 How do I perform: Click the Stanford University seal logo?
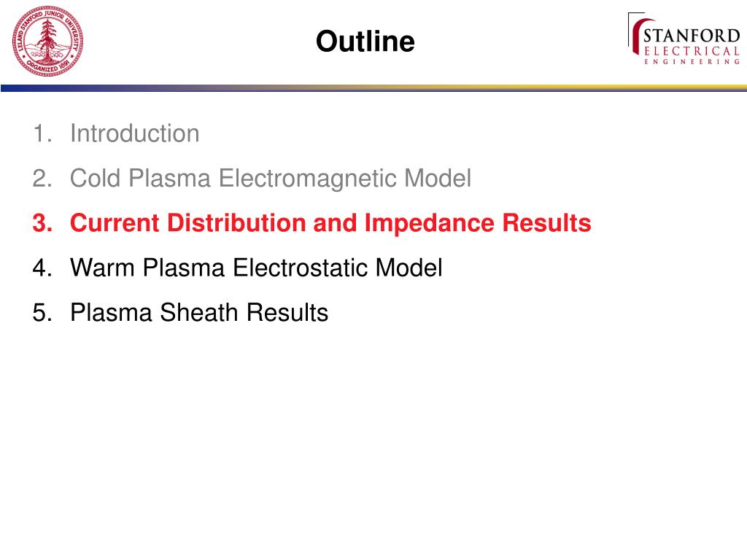tap(47, 42)
